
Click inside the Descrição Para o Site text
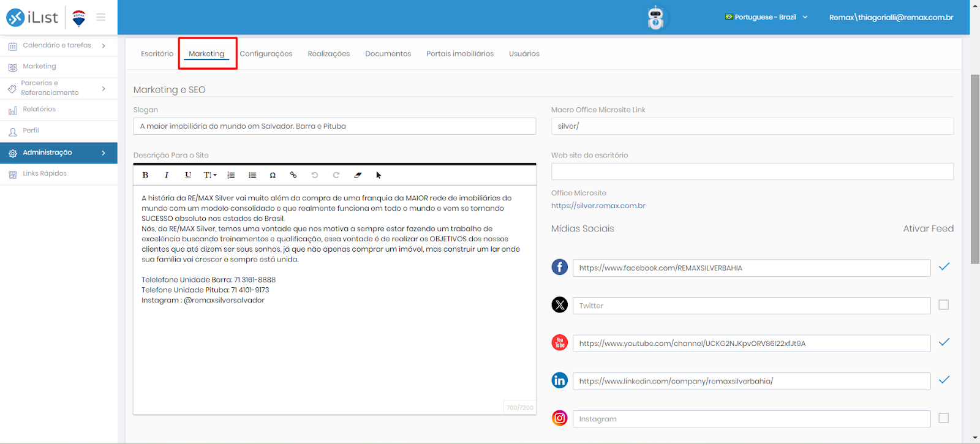point(334,300)
